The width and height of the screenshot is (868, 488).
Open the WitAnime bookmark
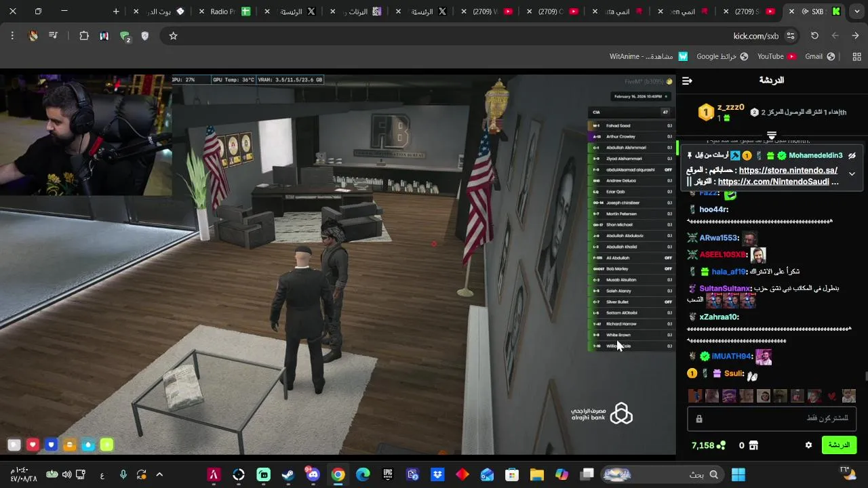click(x=648, y=56)
